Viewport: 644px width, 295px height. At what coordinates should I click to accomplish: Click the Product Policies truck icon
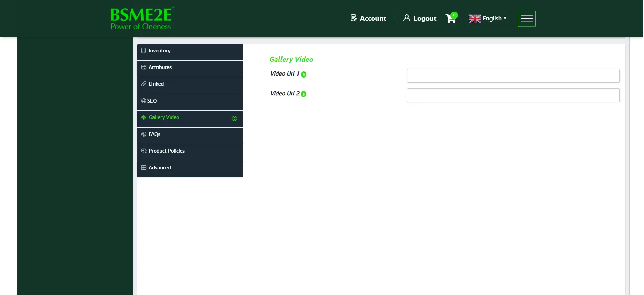144,151
